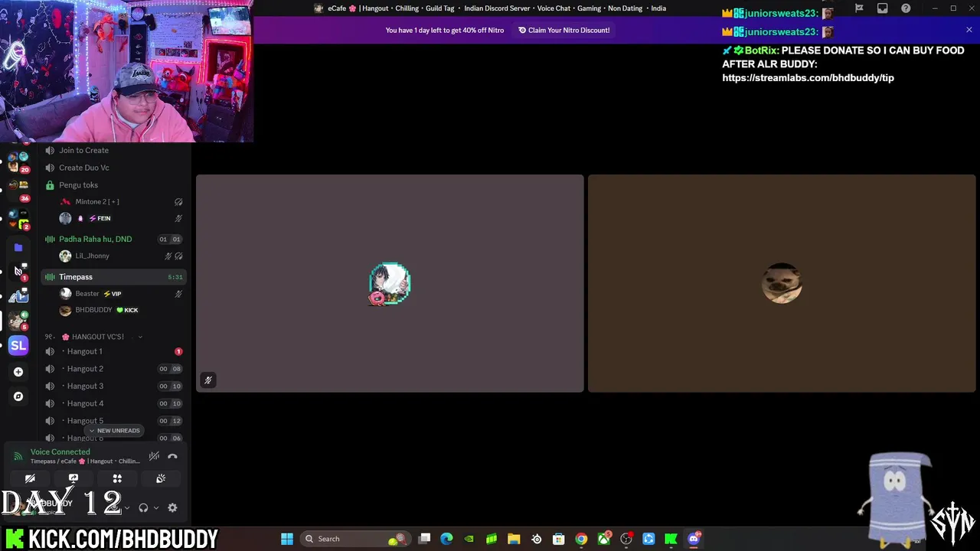Switch to Kick app on taskbar

[x=671, y=539]
